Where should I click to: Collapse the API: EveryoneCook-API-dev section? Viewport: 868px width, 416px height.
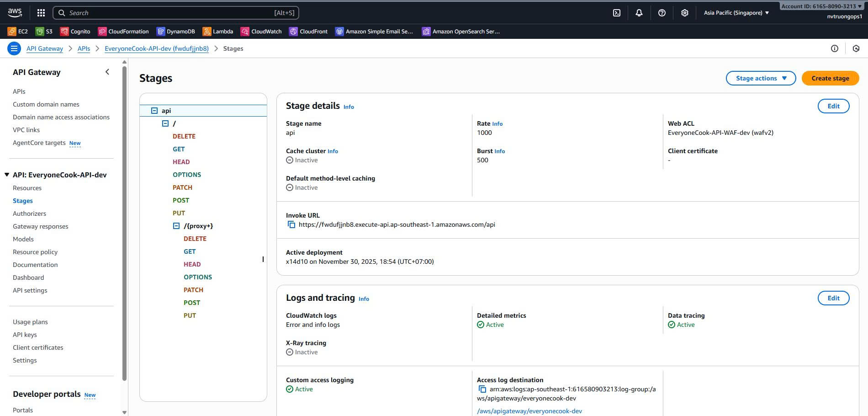(x=7, y=175)
